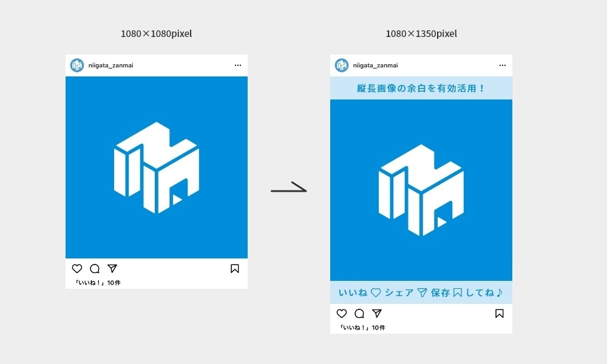Click the niigata_zanmai username on the square post
607x364 pixels.
(110, 66)
